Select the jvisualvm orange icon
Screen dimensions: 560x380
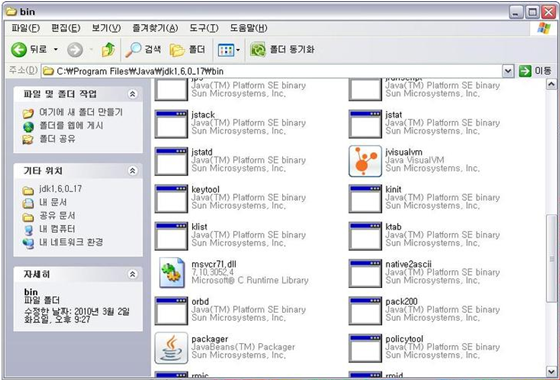point(365,161)
